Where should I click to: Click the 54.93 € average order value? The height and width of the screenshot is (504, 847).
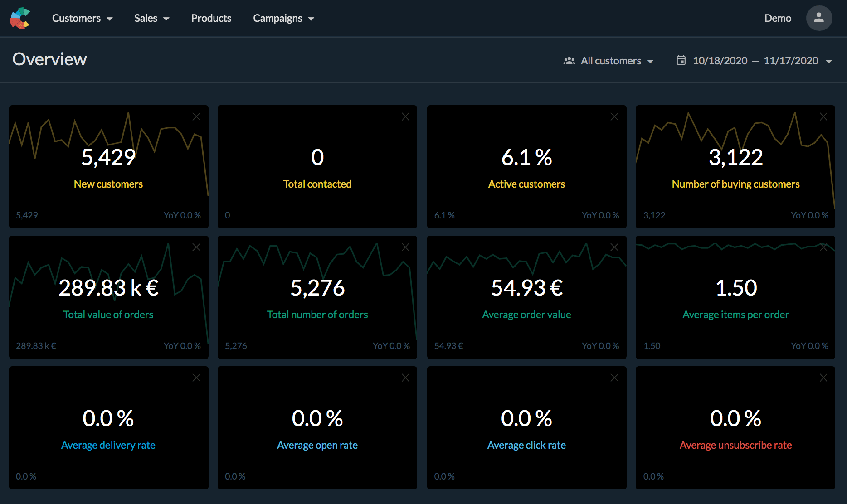click(x=526, y=288)
